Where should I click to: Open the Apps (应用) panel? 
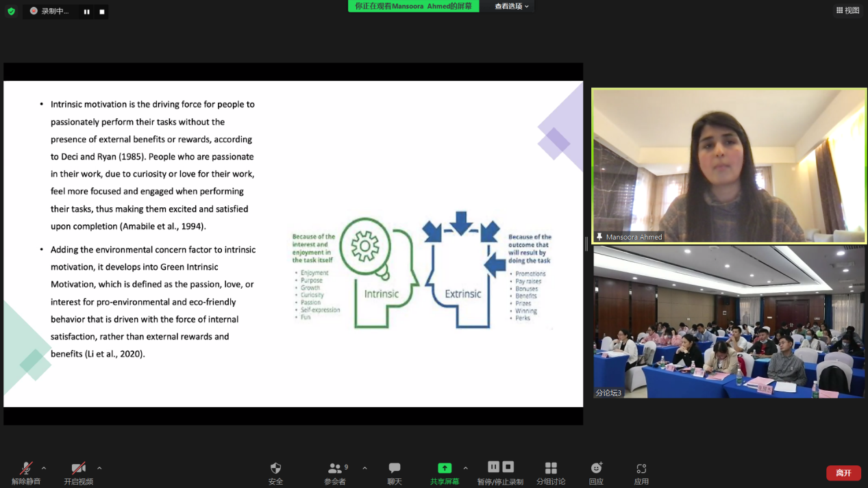pyautogui.click(x=641, y=473)
